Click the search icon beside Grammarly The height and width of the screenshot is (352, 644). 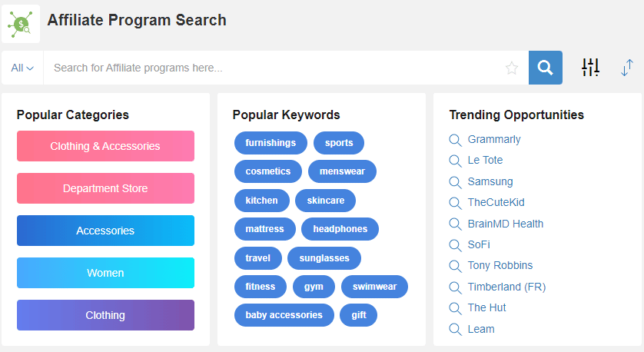pyautogui.click(x=455, y=140)
